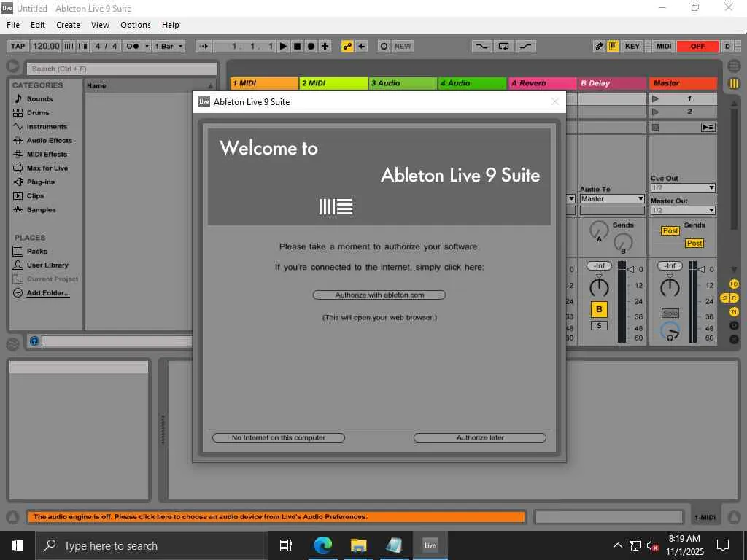747x560 pixels.
Task: Click the Stop transport button
Action: tap(298, 46)
